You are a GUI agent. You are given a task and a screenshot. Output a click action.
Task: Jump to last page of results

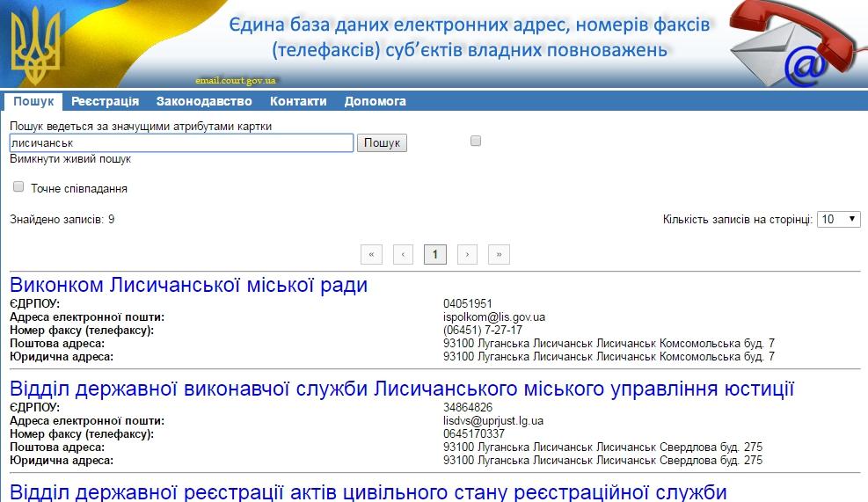(x=499, y=255)
